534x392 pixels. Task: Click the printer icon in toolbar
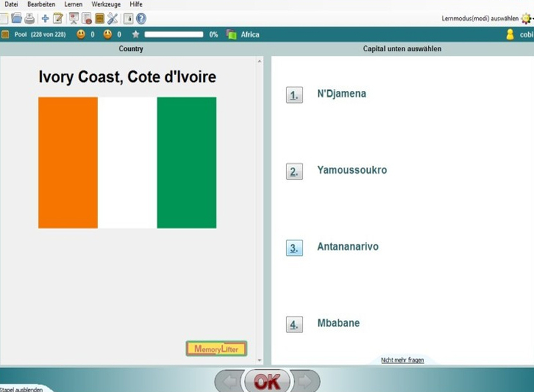tap(29, 19)
